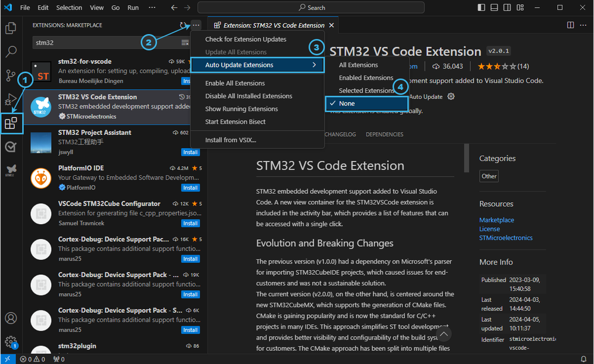Open the Source Control view
The width and height of the screenshot is (594, 364).
[11, 76]
